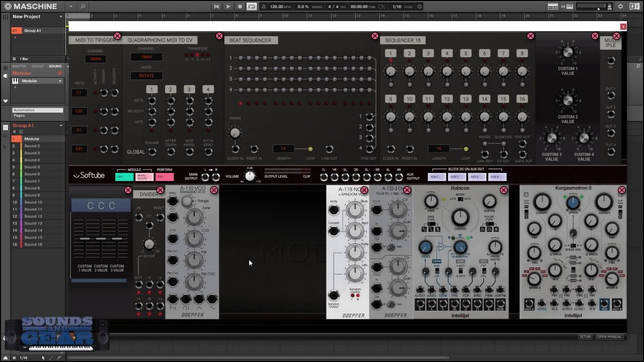Image resolution: width=644 pixels, height=362 pixels.
Task: Select Sound 8 in the sound list
Action: tap(38, 188)
